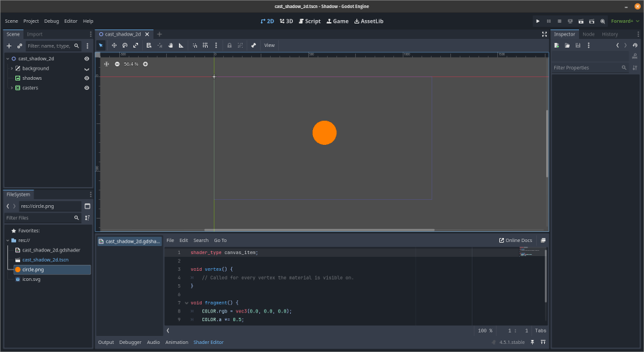644x352 pixels.
Task: Select the Move tool in the 2D toolbar
Action: (114, 46)
